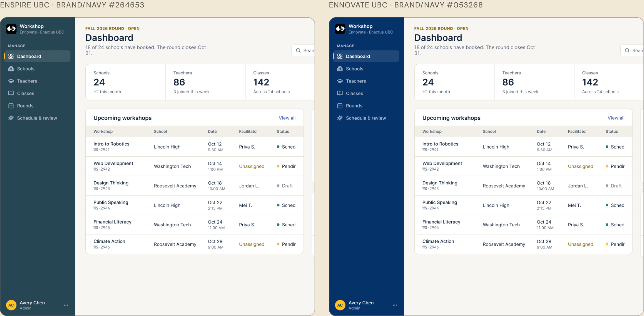Viewport: 644px width, 316px height.
Task: Click the Schools building icon in the Enspire sidebar
Action: [11, 69]
